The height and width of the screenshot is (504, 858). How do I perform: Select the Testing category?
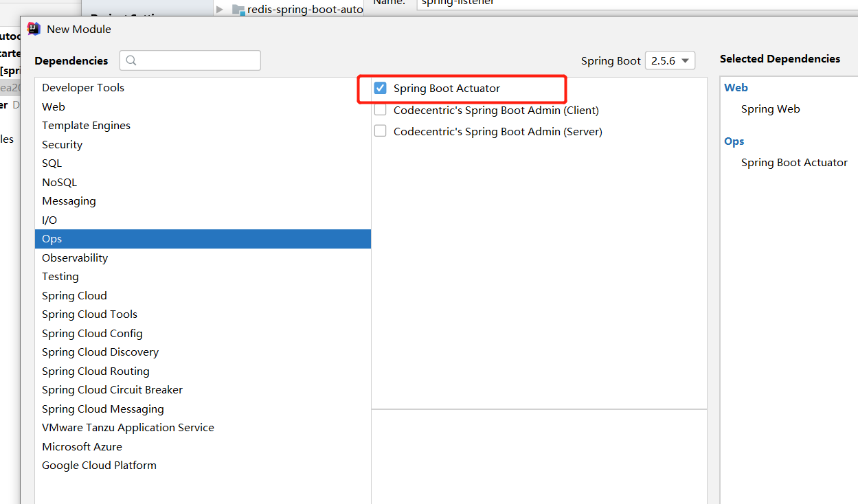point(203,277)
